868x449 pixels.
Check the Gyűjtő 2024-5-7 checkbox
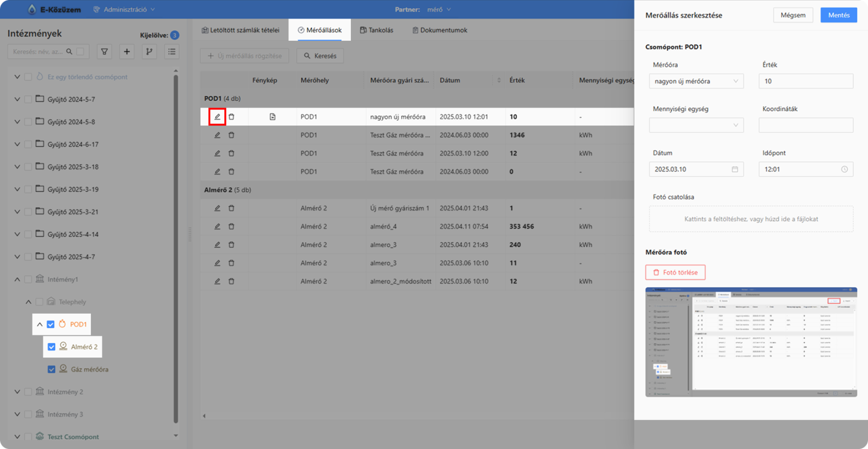(x=28, y=99)
